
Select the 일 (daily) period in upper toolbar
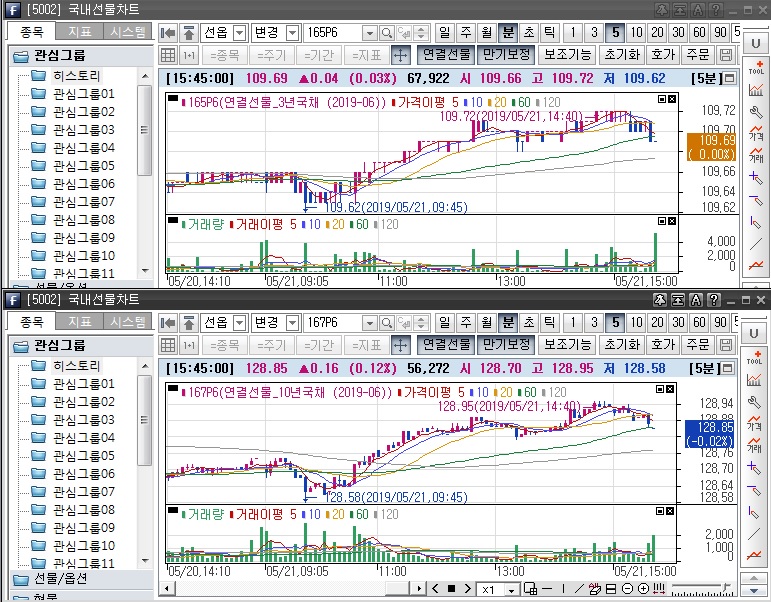pos(444,32)
